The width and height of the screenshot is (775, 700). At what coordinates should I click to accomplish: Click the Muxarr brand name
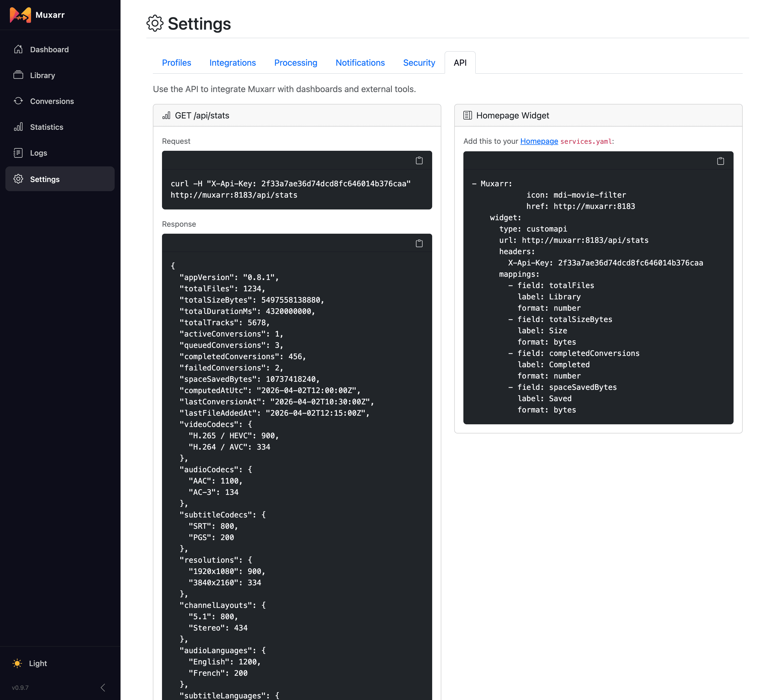point(50,15)
